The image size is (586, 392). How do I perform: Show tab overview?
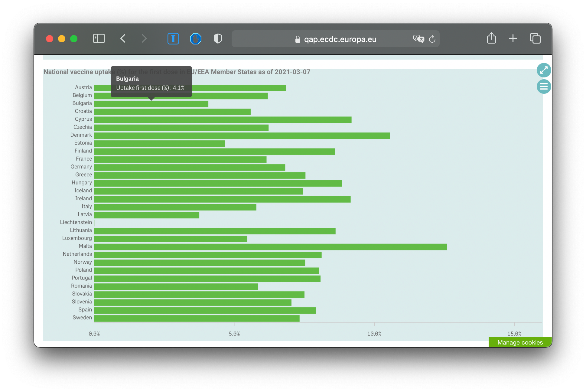pos(535,38)
